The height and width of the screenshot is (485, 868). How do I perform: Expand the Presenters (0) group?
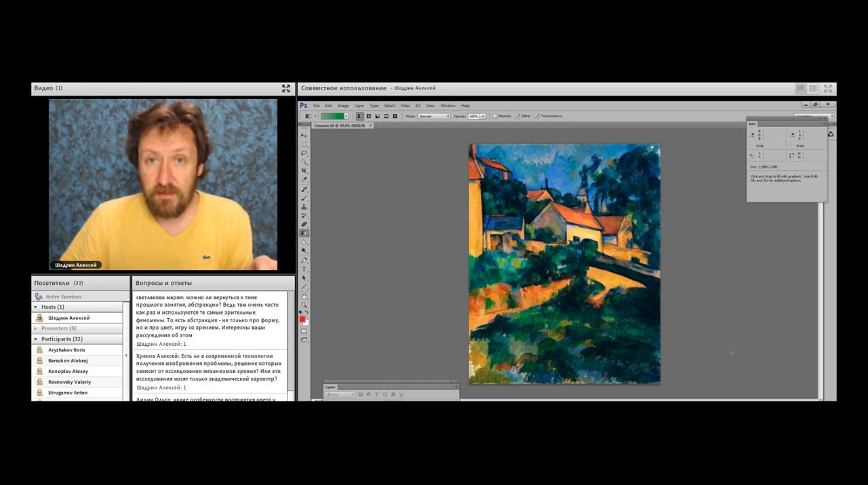36,328
